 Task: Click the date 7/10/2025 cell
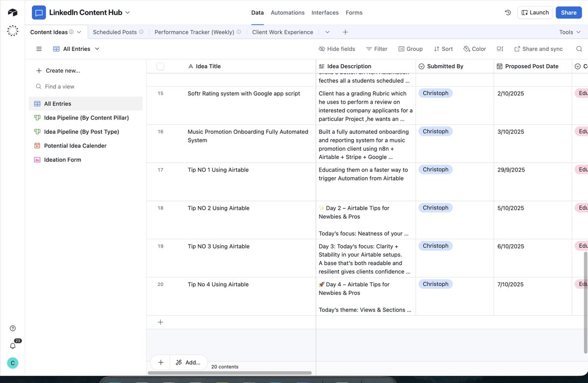(533, 296)
